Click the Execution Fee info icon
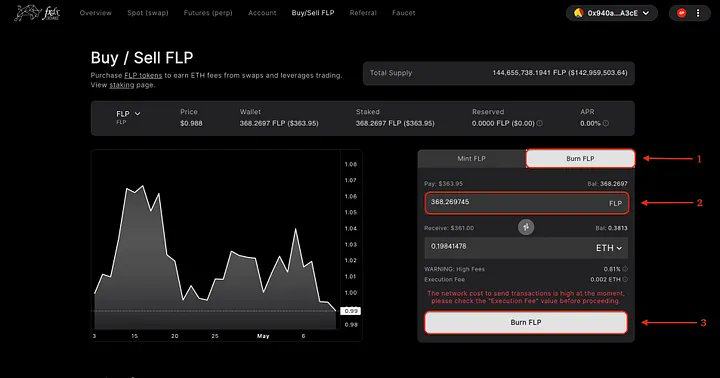720x378 pixels. [625, 279]
